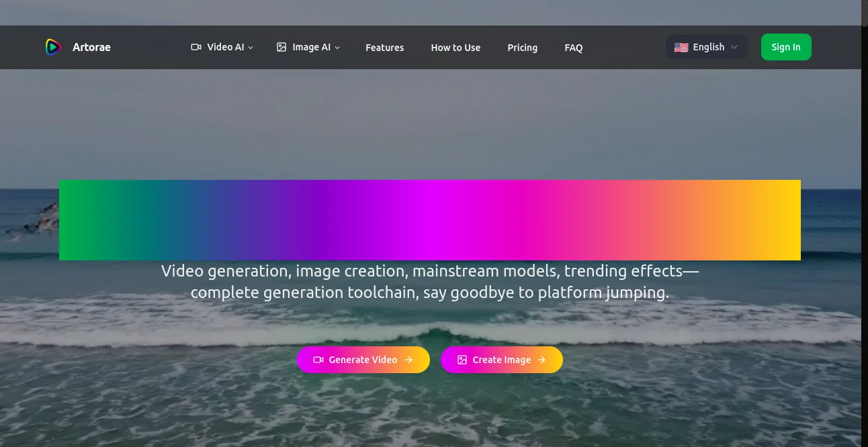The width and height of the screenshot is (868, 447).
Task: Navigate to the How to Use section
Action: 455,47
